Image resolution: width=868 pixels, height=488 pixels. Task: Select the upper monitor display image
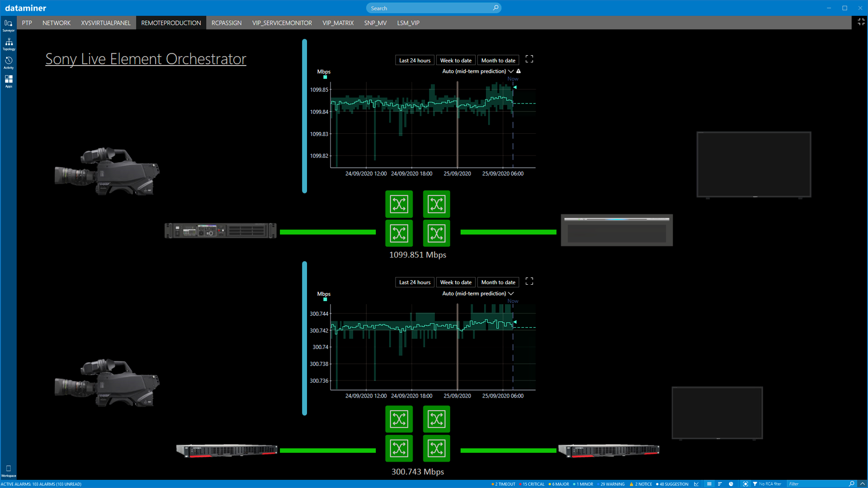point(754,165)
